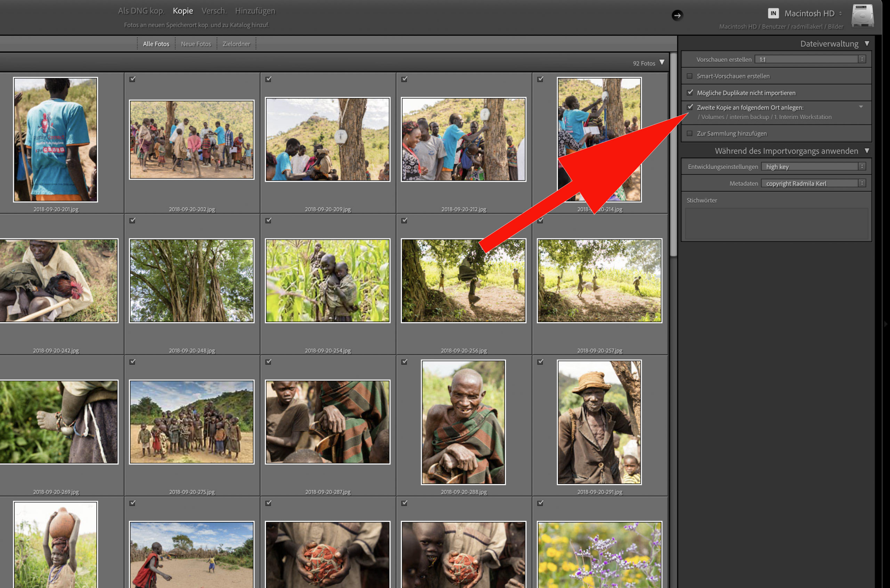890x588 pixels.
Task: Uncheck photo 2018-09-20-288.jpg
Action: coord(404,362)
